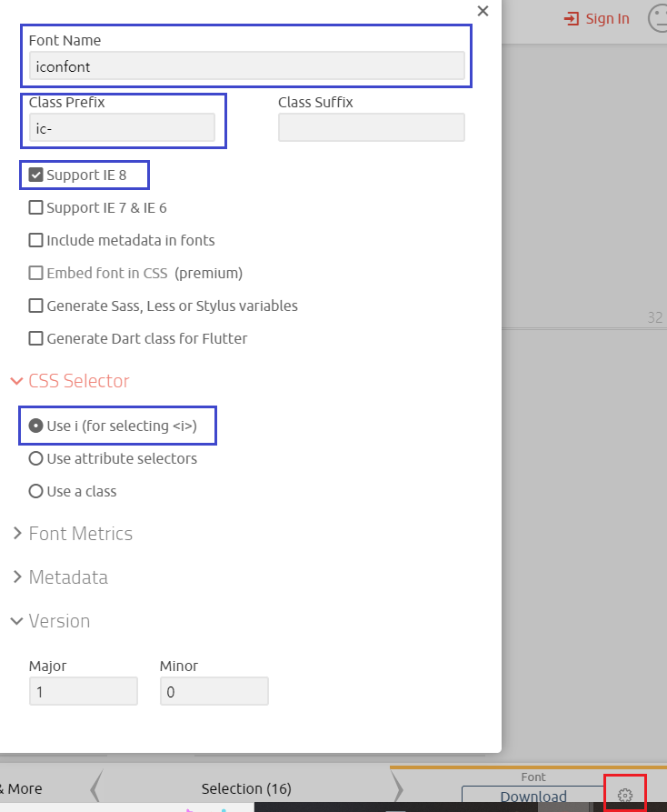
Task: Enable Support IE 7 & IE 6
Action: click(35, 207)
